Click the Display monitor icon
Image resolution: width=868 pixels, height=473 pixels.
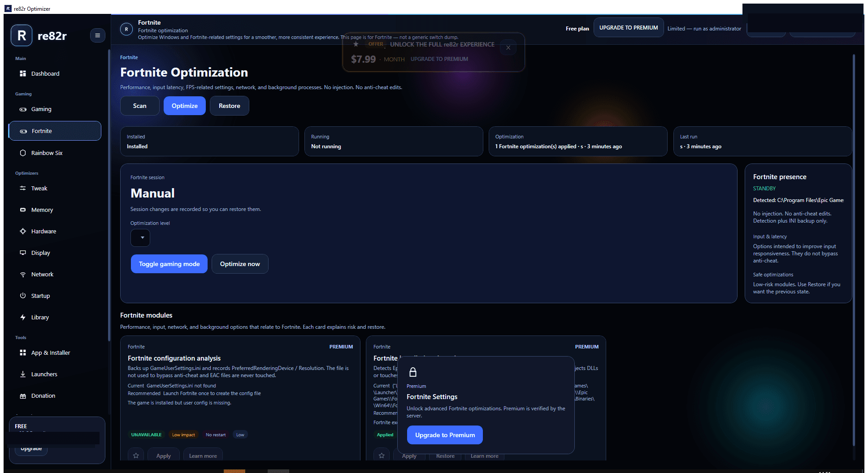click(23, 253)
